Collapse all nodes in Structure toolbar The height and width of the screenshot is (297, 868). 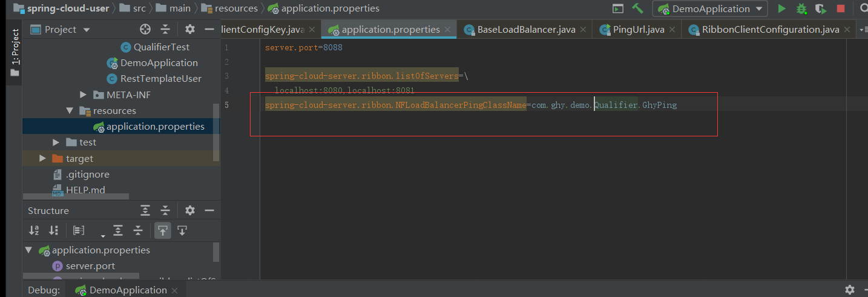138,230
